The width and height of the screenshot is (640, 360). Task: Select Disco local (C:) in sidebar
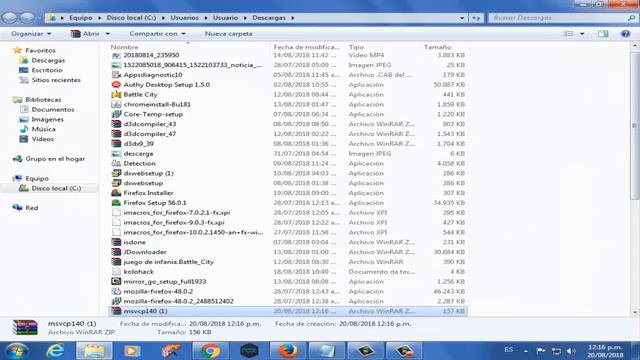click(x=56, y=188)
